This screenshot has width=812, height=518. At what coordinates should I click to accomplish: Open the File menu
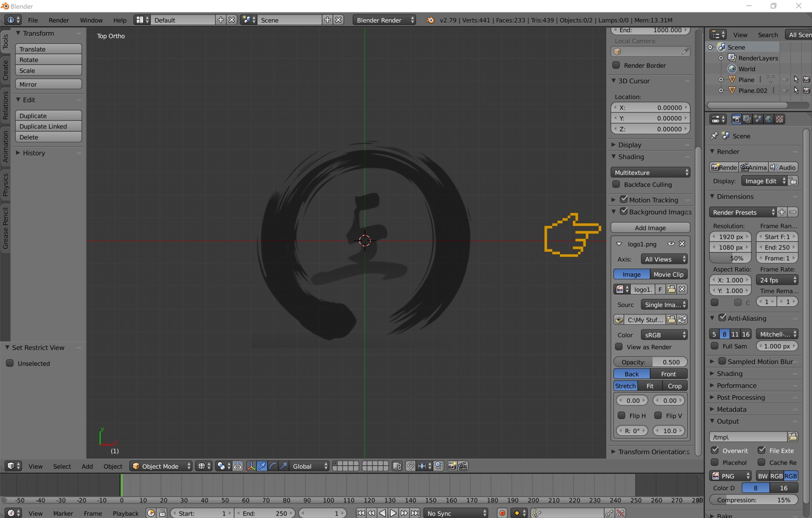point(33,20)
